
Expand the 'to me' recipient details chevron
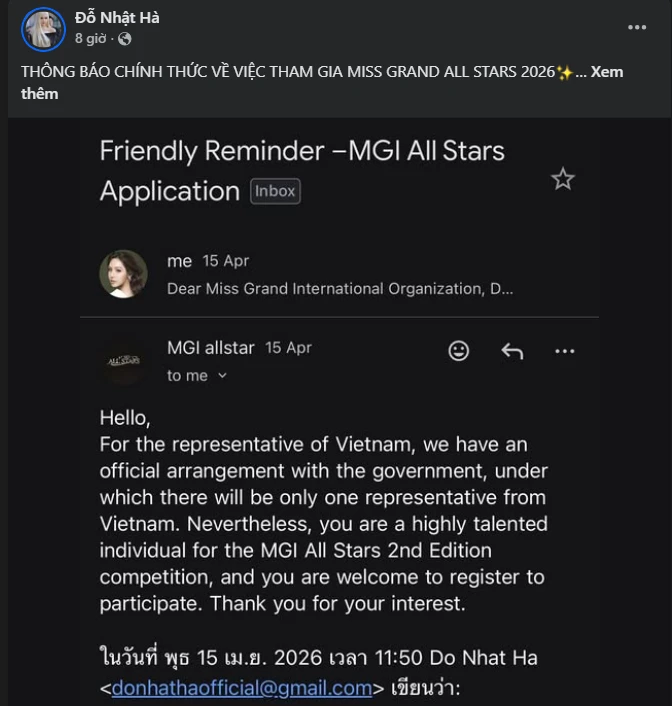[222, 376]
